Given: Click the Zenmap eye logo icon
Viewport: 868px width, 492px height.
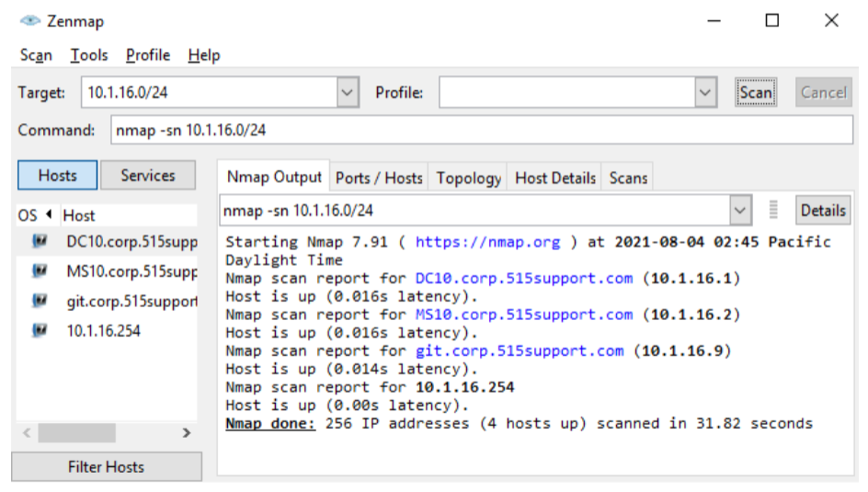Looking at the screenshot, I should tap(30, 21).
